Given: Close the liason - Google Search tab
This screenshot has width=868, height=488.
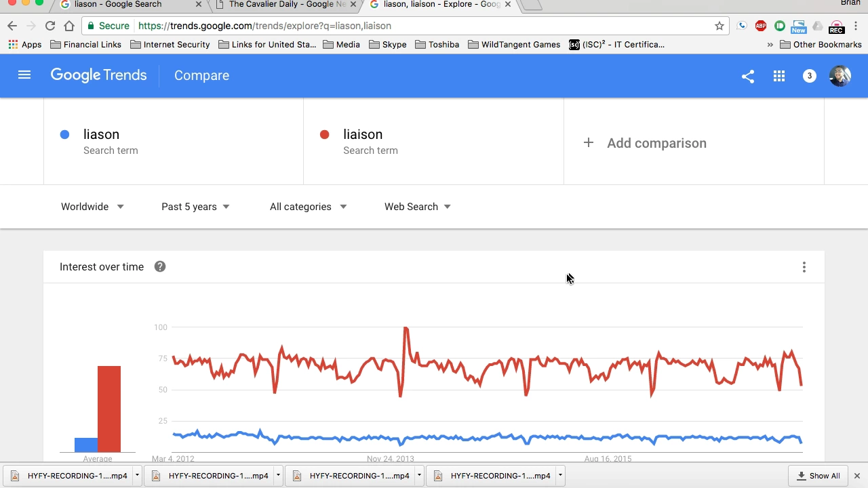Looking at the screenshot, I should (199, 4).
